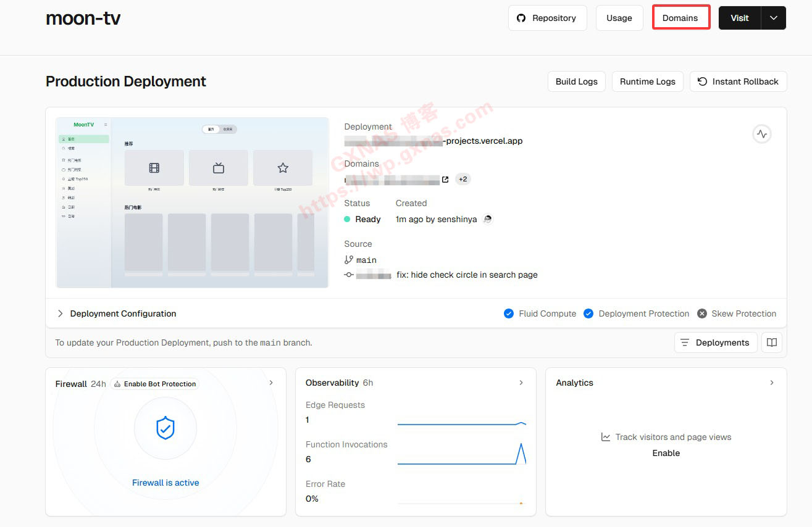
Task: Click the book documentation icon
Action: tap(772, 342)
